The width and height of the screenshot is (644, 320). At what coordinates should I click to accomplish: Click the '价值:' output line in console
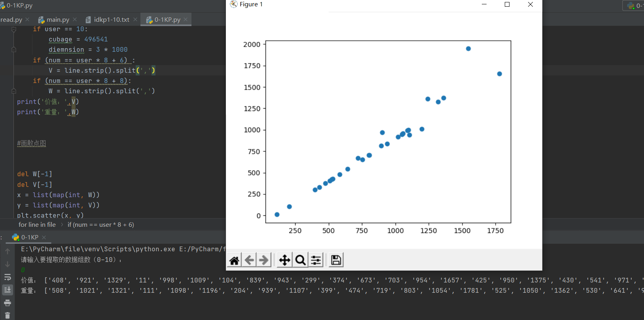point(332,280)
